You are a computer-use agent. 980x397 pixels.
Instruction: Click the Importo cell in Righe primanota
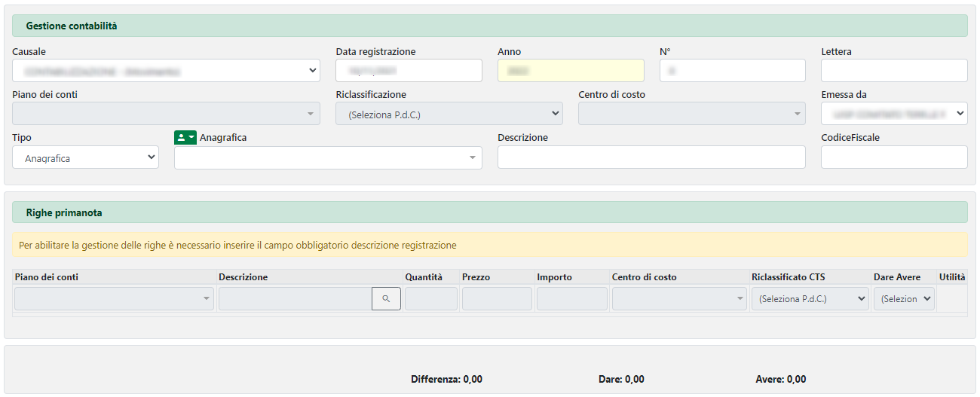(571, 299)
